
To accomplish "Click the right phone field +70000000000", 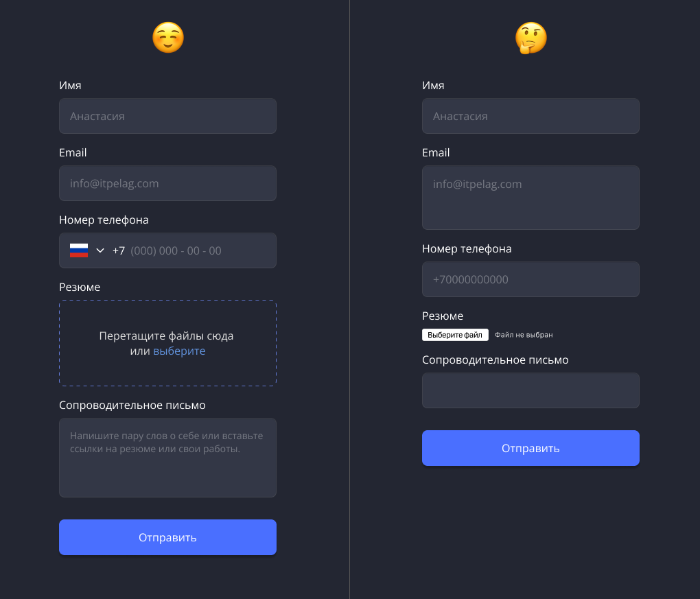I will (530, 279).
